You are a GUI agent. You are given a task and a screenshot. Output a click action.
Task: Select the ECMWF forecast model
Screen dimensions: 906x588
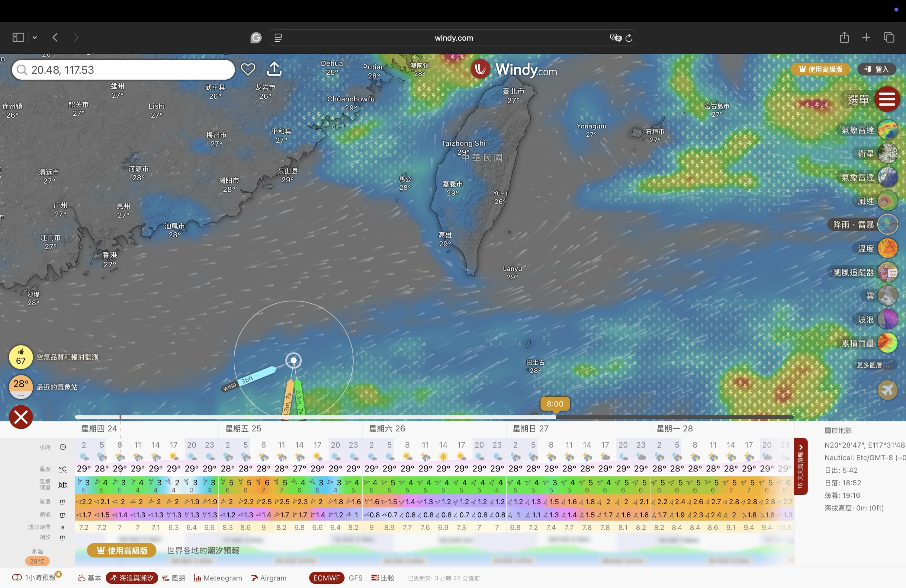point(326,578)
